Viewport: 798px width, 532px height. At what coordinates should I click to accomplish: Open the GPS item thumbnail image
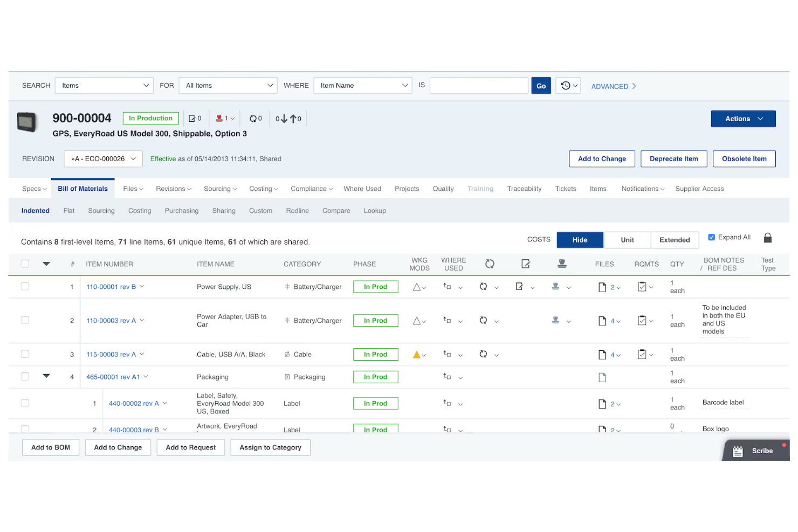pos(27,122)
